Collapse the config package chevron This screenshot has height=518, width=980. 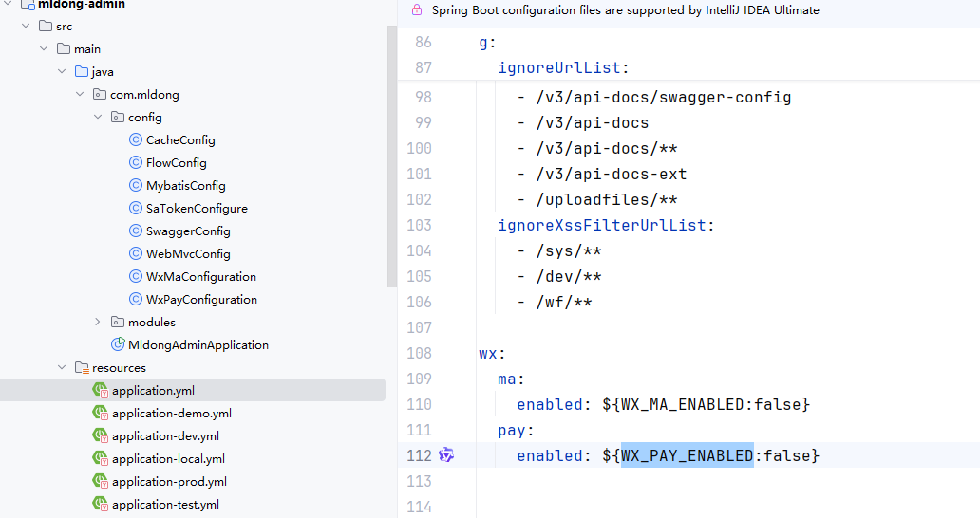click(98, 118)
